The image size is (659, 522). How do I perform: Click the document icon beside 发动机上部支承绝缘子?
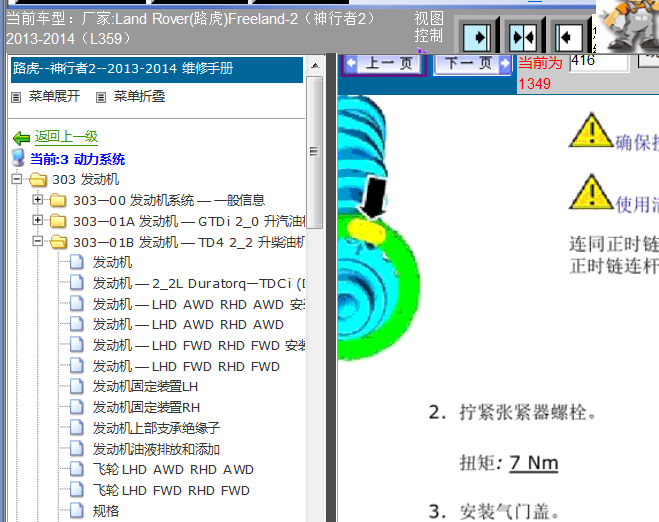point(76,427)
